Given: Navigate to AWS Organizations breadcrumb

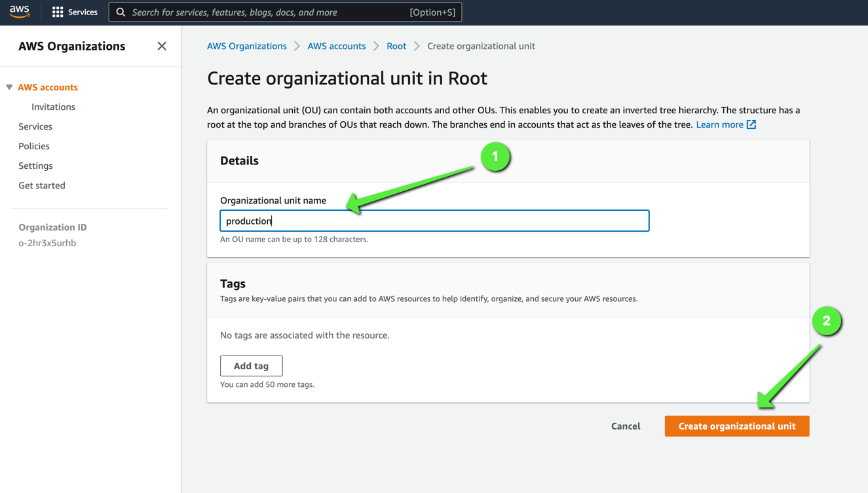Looking at the screenshot, I should [247, 46].
